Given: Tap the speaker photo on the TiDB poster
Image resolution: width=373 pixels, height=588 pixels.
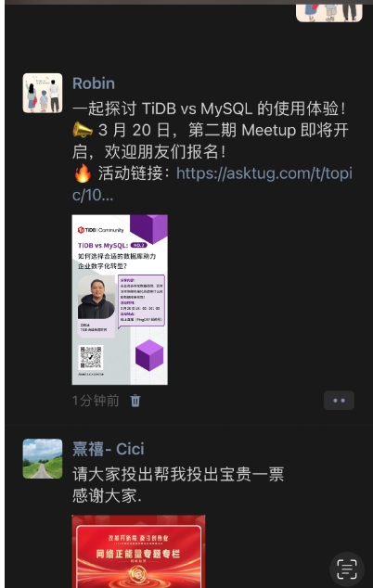Looking at the screenshot, I should pyautogui.click(x=96, y=298).
